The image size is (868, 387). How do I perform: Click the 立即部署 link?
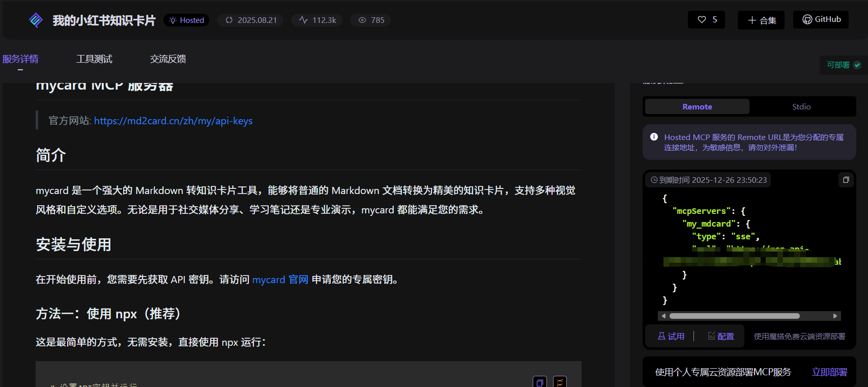click(x=829, y=372)
